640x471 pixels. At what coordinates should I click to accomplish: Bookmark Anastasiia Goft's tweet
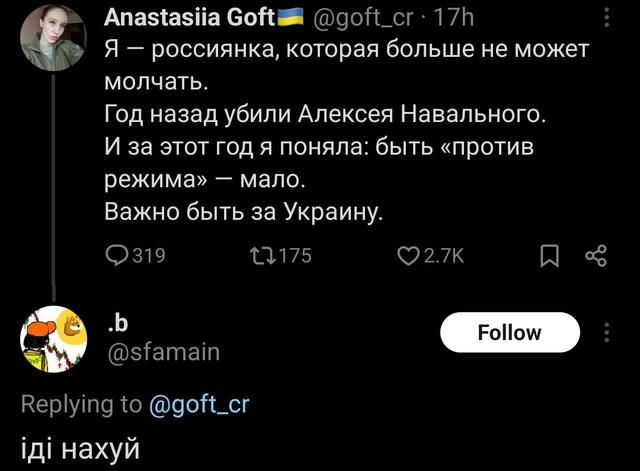(x=548, y=257)
